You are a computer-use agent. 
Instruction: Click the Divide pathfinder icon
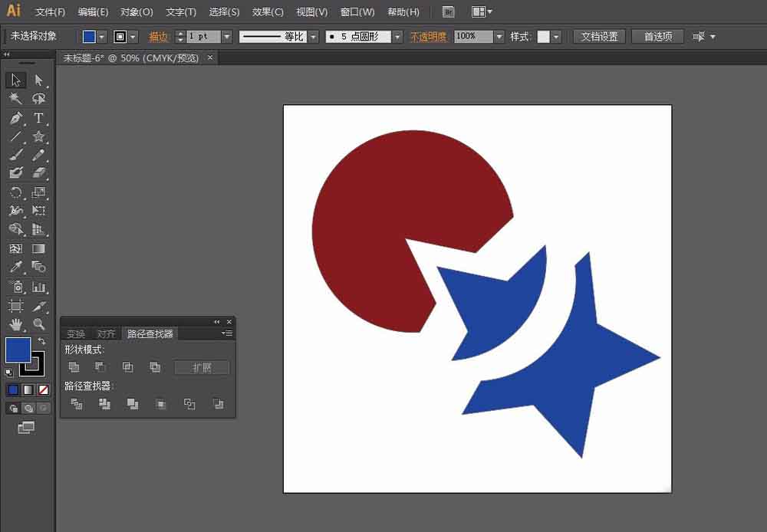[x=76, y=404]
